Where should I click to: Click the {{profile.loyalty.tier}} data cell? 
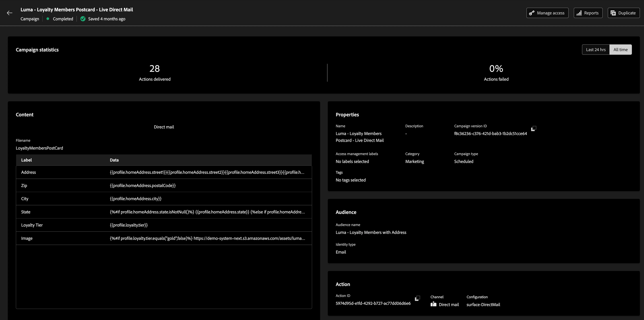(x=129, y=225)
